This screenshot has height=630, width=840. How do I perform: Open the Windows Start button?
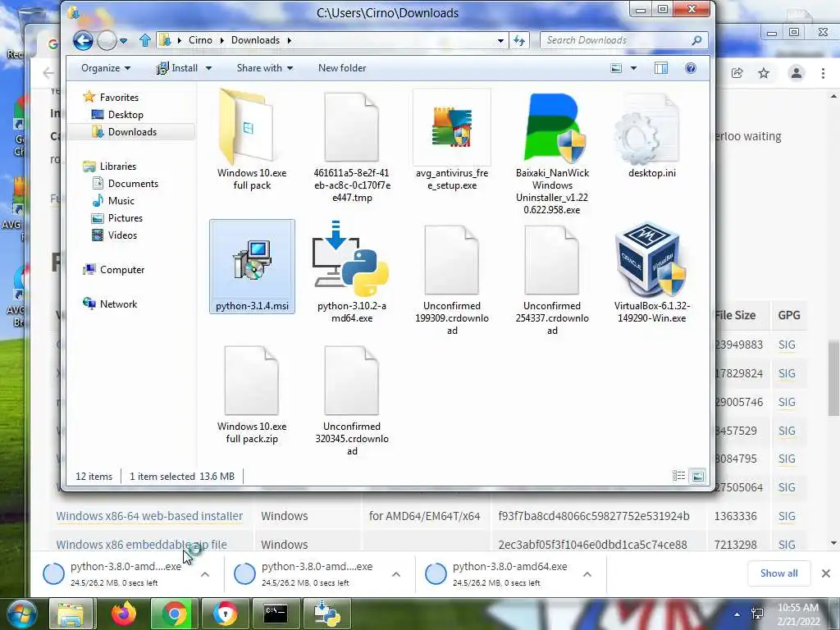21,614
